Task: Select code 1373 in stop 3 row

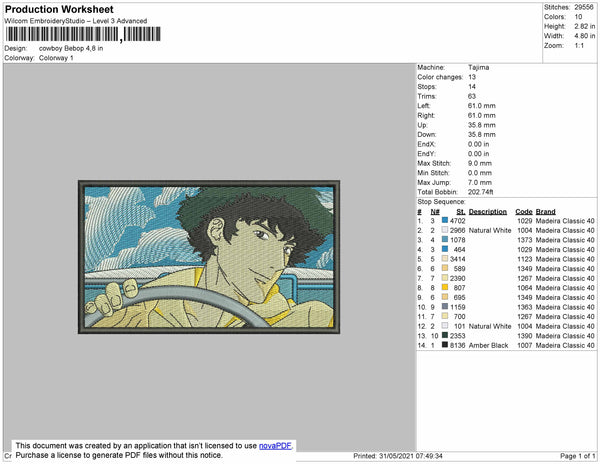Action: pos(525,240)
